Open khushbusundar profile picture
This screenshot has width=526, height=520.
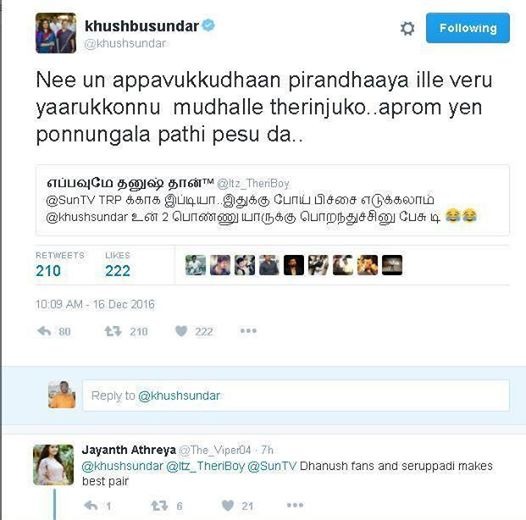[x=56, y=33]
